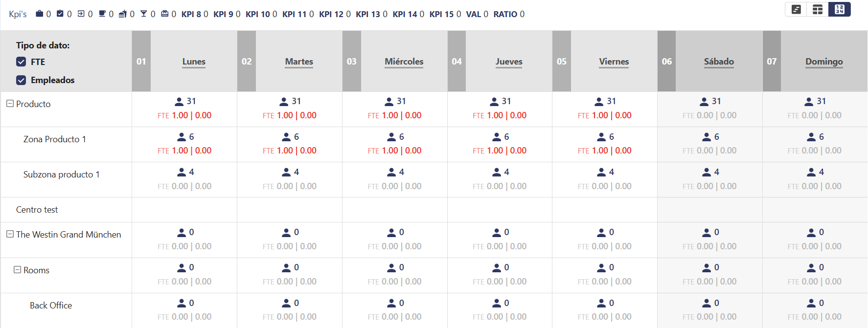The height and width of the screenshot is (328, 868).
Task: Click the coffee cup KPI icon
Action: pyautogui.click(x=102, y=14)
